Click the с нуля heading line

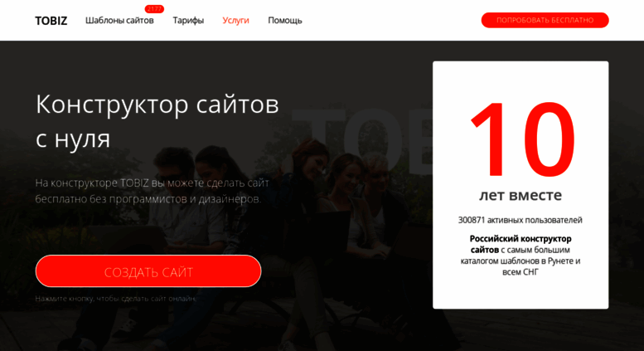[x=73, y=139]
